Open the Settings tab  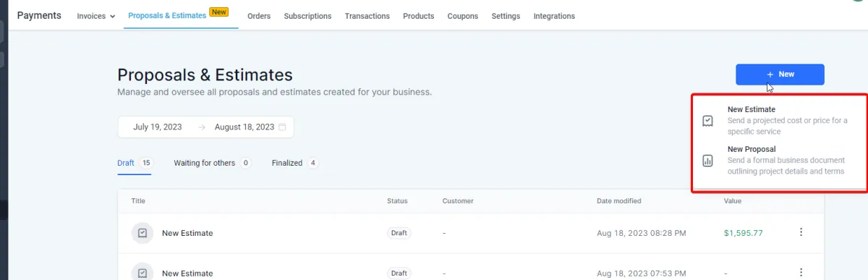506,16
